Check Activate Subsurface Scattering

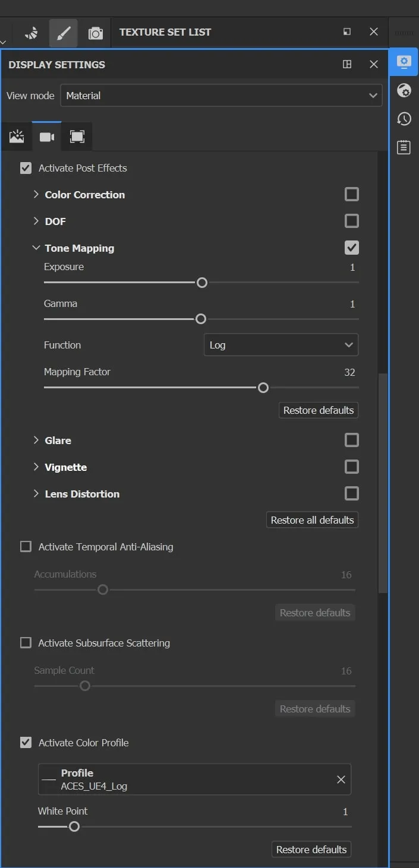click(x=26, y=643)
